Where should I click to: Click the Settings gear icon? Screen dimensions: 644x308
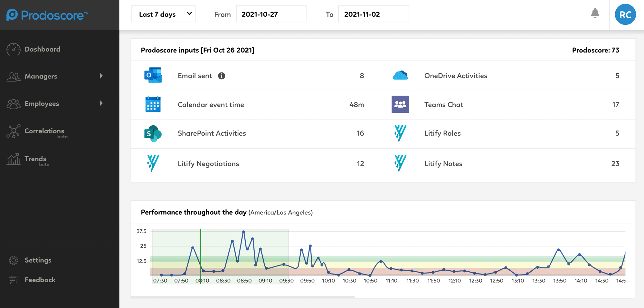14,260
